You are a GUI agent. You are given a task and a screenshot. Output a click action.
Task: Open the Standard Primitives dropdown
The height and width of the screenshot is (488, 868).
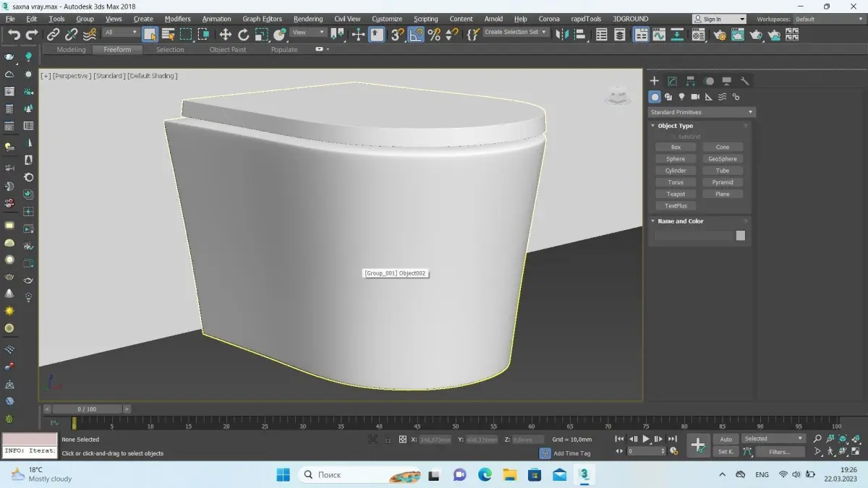pyautogui.click(x=701, y=112)
